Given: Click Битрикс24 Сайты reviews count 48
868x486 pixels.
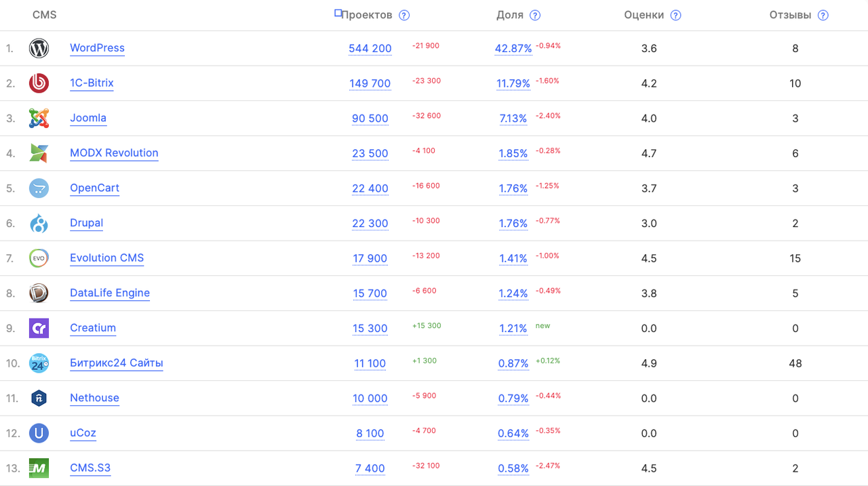Looking at the screenshot, I should tap(795, 363).
